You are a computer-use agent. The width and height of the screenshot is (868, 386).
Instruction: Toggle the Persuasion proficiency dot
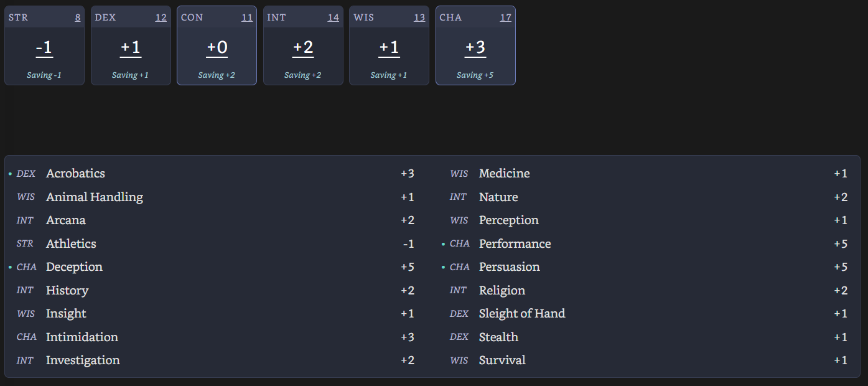[443, 267]
